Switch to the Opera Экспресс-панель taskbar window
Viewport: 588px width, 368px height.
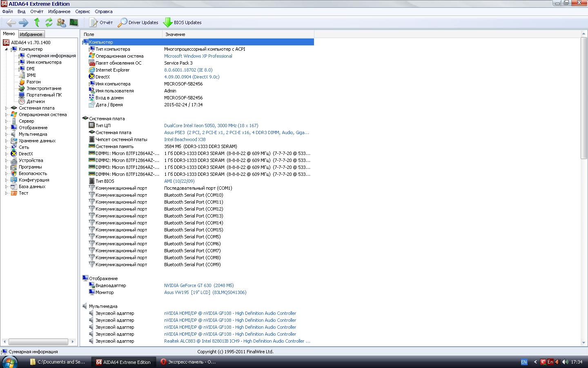[188, 362]
